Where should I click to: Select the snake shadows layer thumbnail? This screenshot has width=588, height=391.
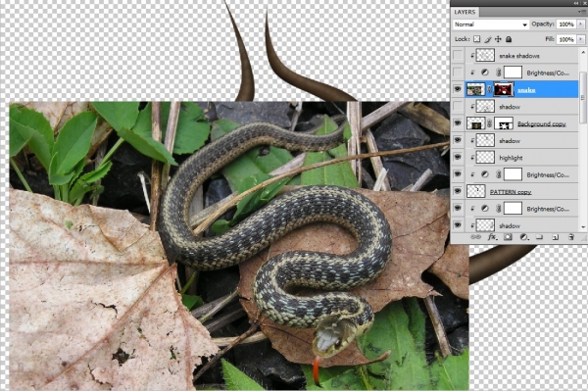pyautogui.click(x=485, y=56)
